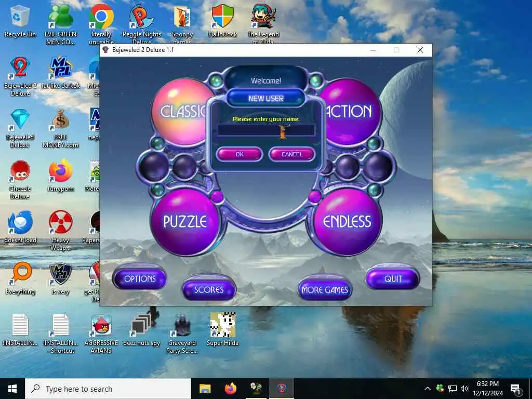532x399 pixels.
Task: Select the Action game mode orb
Action: 350,112
